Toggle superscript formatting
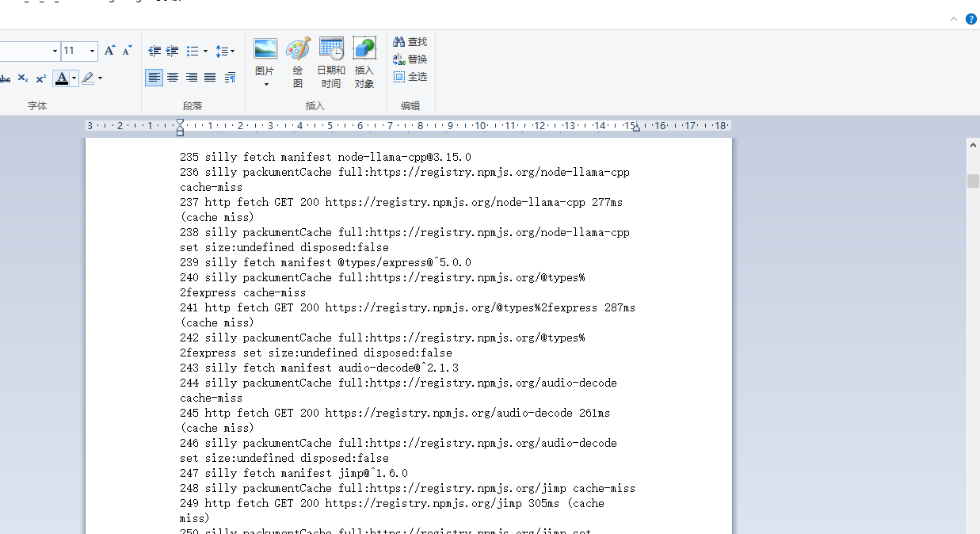The image size is (980, 534). [40, 78]
